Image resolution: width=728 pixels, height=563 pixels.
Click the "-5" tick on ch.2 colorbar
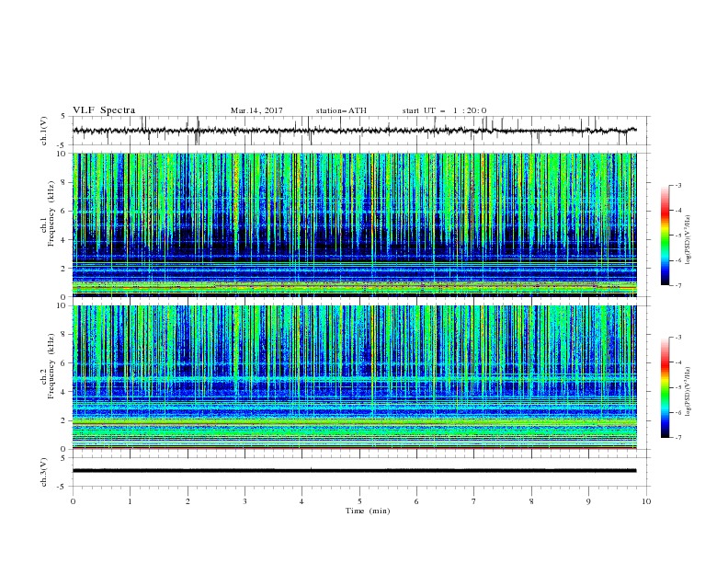click(677, 387)
